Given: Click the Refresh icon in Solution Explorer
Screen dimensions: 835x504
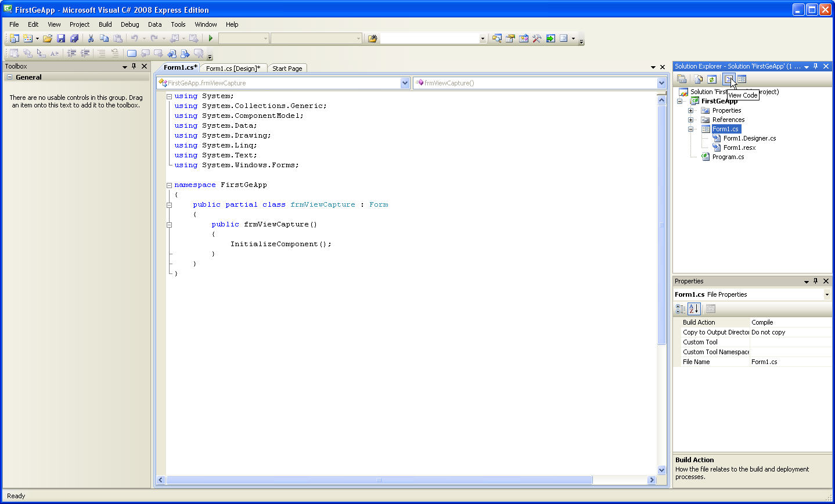Looking at the screenshot, I should 712,79.
